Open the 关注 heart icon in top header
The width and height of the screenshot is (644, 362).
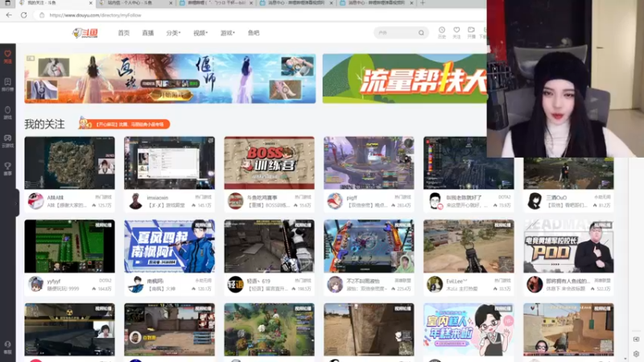click(456, 32)
